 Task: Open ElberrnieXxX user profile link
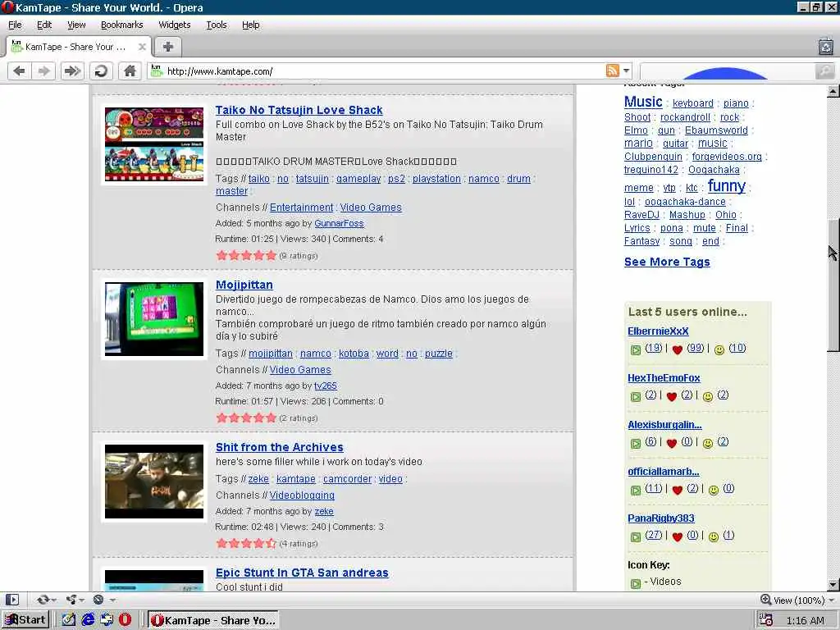click(x=658, y=331)
